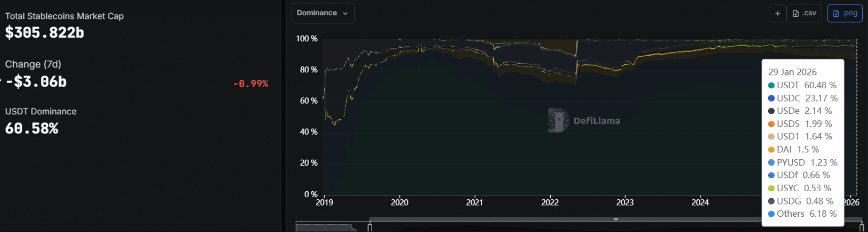
Task: Click the plus button beside .csv
Action: (777, 14)
